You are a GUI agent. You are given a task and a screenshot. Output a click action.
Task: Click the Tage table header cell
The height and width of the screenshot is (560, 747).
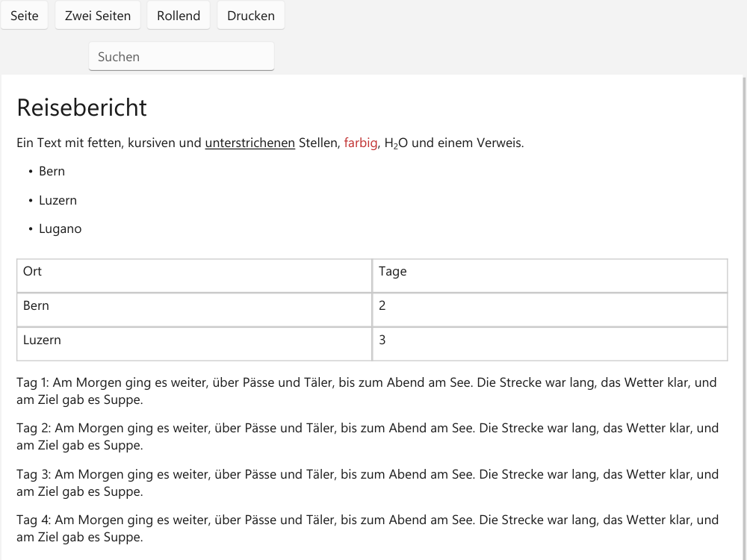coord(550,276)
